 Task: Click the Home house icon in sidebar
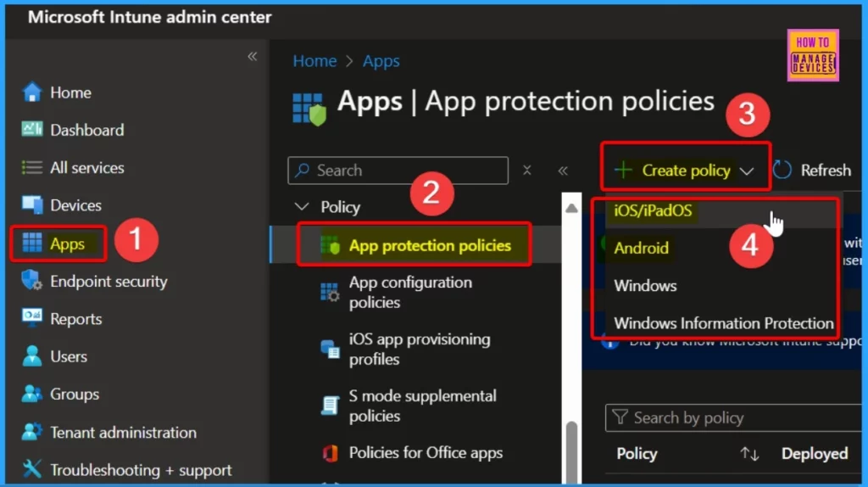[32, 92]
